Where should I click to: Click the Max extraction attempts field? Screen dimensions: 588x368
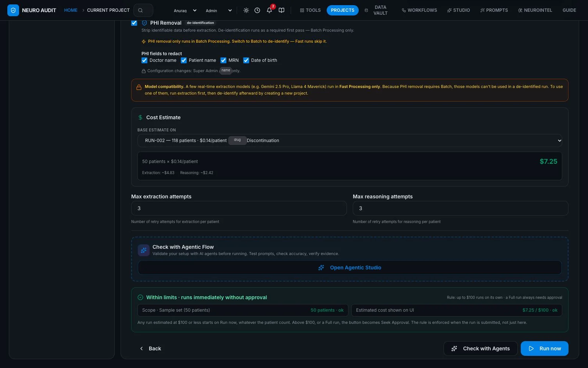pos(239,208)
